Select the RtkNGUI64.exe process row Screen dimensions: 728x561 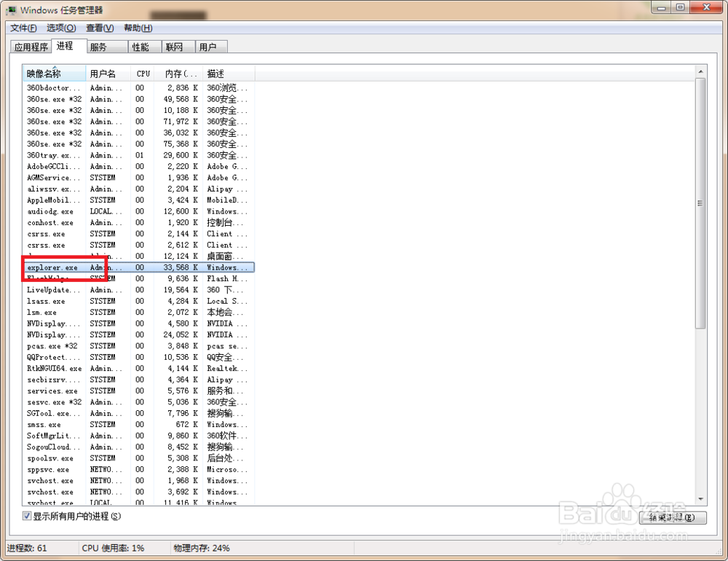138,369
